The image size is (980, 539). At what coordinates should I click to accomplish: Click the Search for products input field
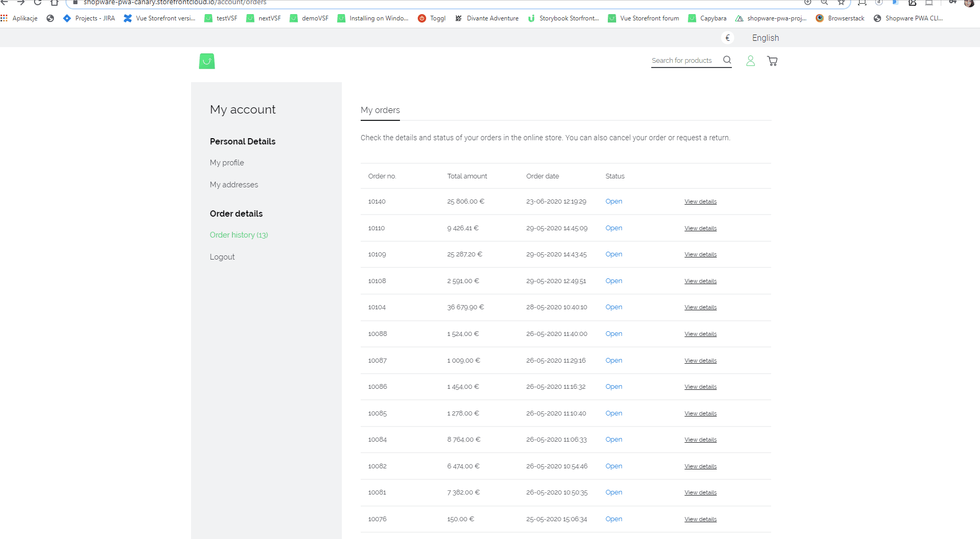point(681,60)
